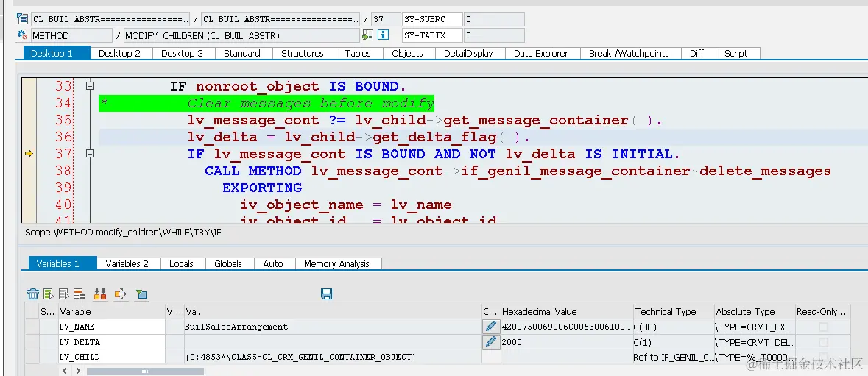The width and height of the screenshot is (868, 376).
Task: Select the Globals tab
Action: coord(228,263)
